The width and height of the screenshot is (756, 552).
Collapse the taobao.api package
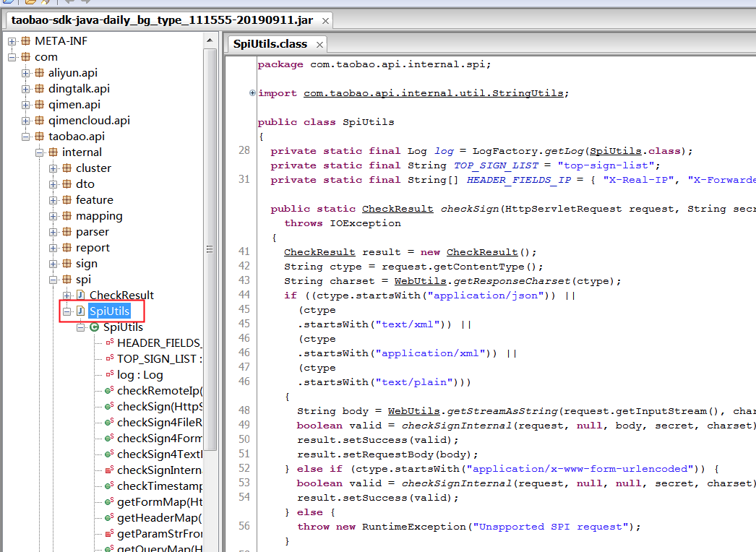25,137
